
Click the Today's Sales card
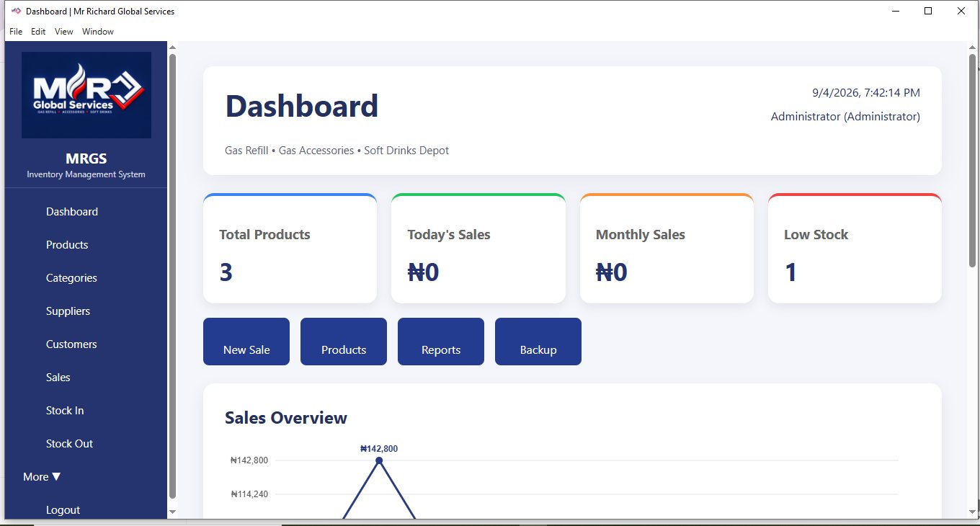tap(478, 249)
